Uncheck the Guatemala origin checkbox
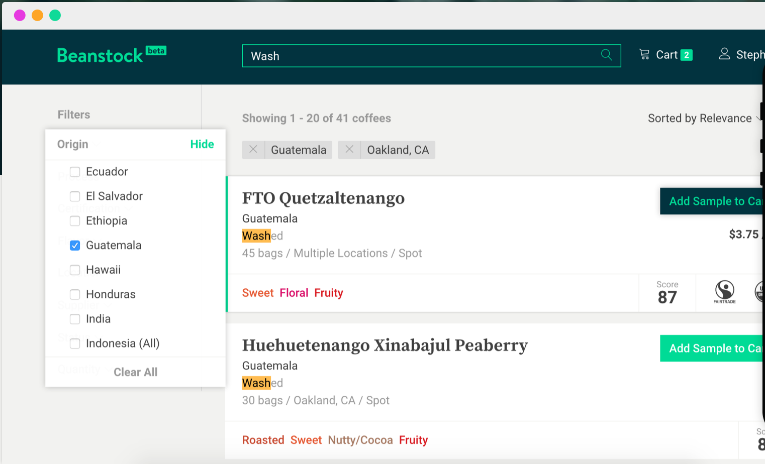Screen dimensions: 765x464 tap(75, 245)
